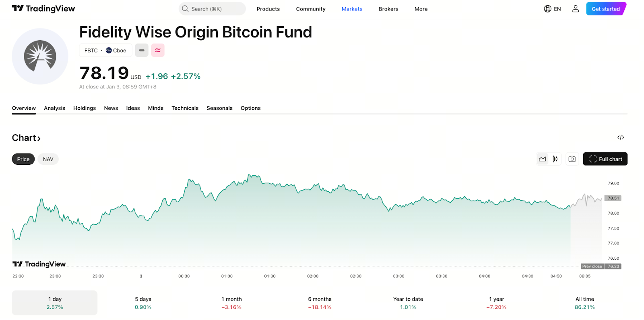
Task: Open the embed code icon
Action: pos(621,137)
